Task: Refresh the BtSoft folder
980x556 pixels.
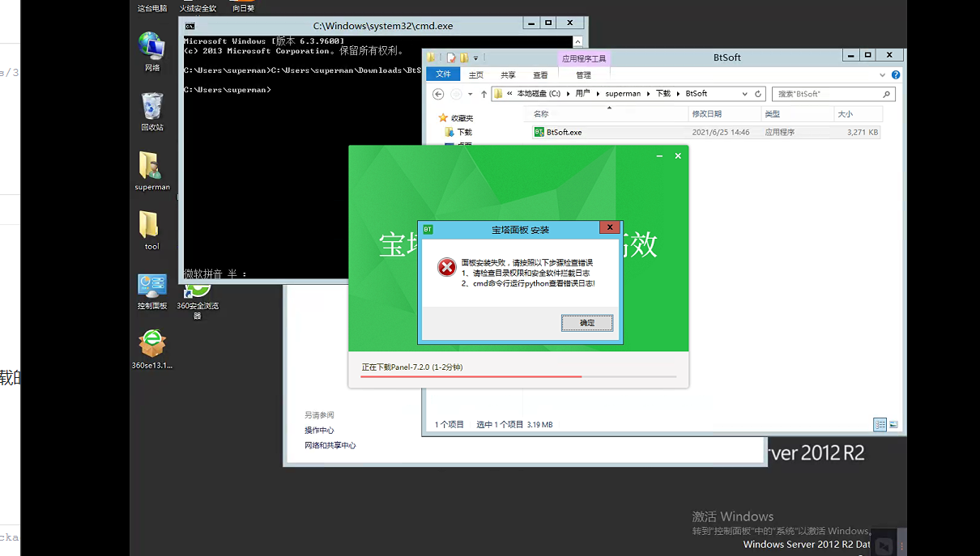Action: [x=758, y=94]
